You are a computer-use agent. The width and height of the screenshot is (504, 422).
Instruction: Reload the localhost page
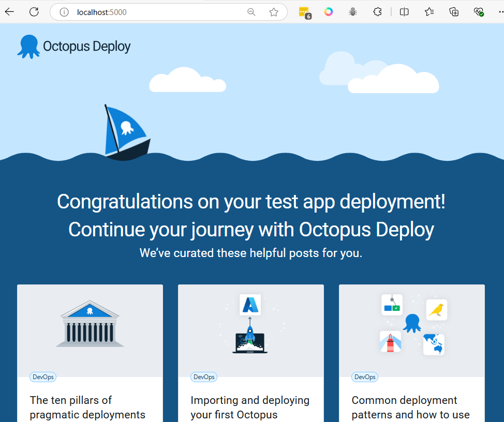pyautogui.click(x=34, y=12)
